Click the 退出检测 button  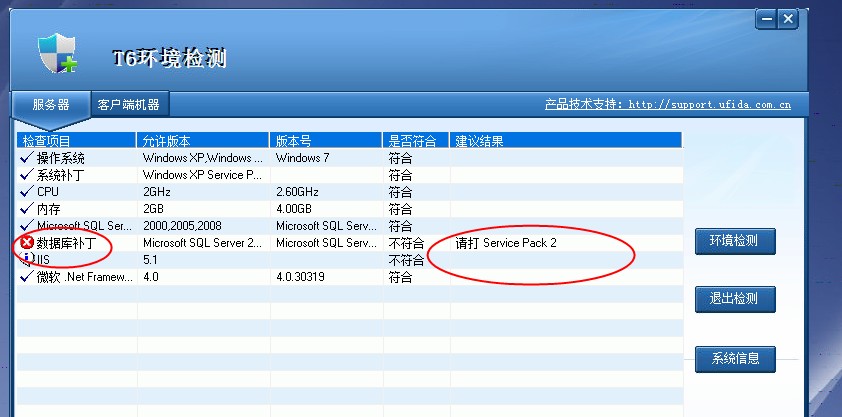click(x=735, y=299)
